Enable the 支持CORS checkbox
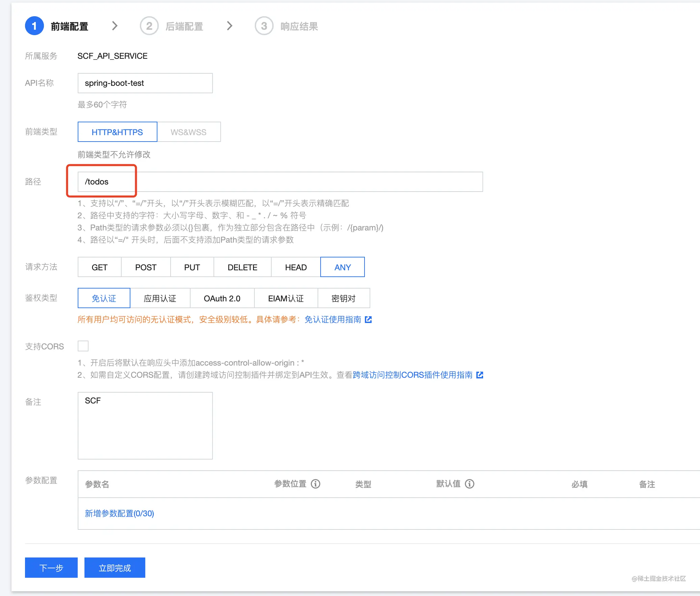 [83, 346]
